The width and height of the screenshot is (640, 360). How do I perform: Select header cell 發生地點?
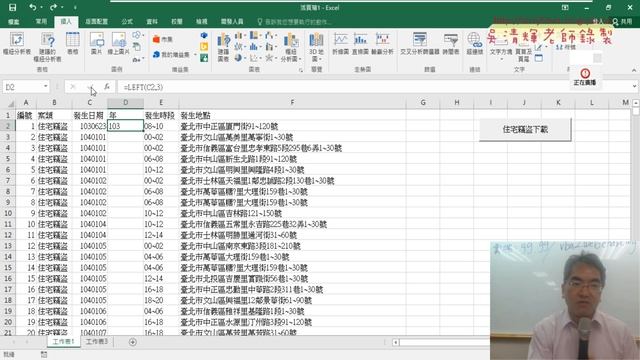292,116
